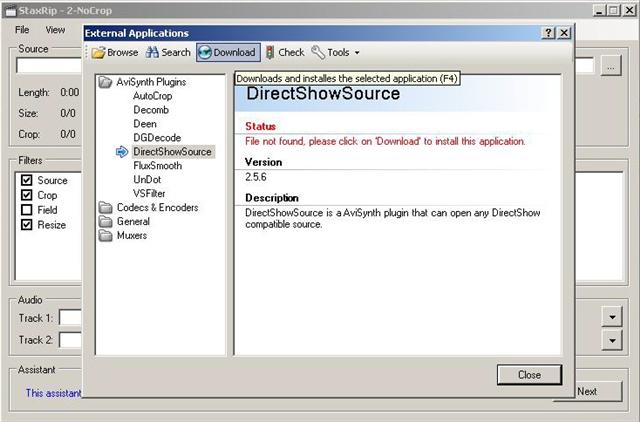Select Codecs & Encoders tree node

coord(158,207)
